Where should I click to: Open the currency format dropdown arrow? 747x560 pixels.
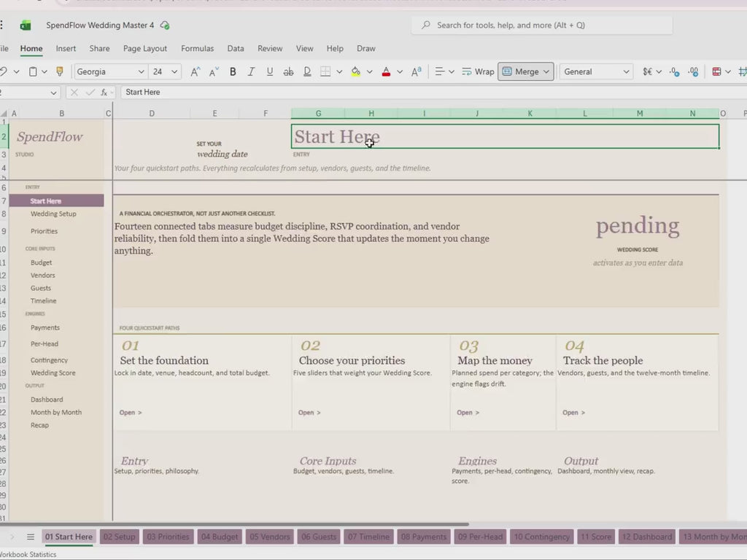(659, 72)
